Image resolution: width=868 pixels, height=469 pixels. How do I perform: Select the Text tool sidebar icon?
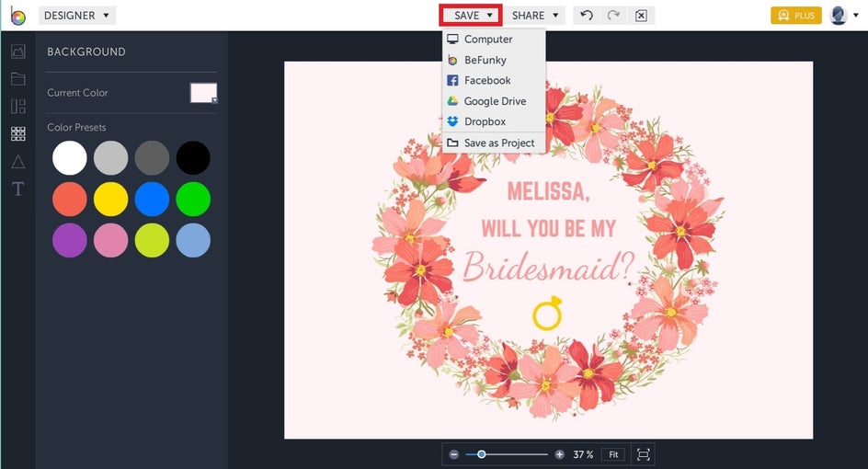(18, 189)
